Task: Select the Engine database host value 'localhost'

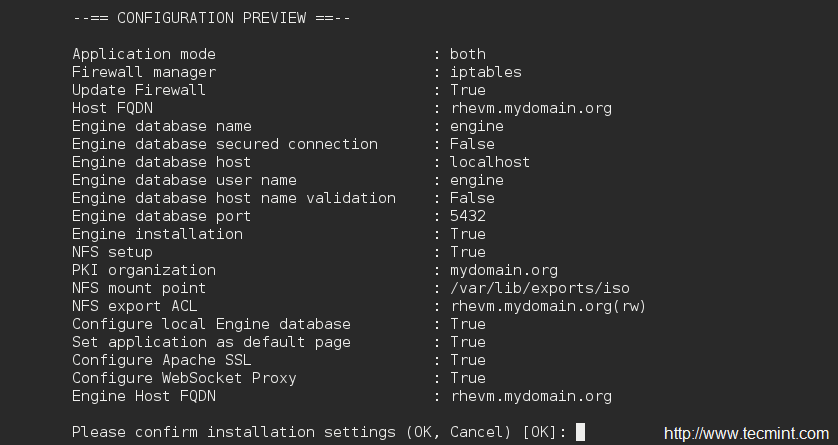Action: click(490, 162)
